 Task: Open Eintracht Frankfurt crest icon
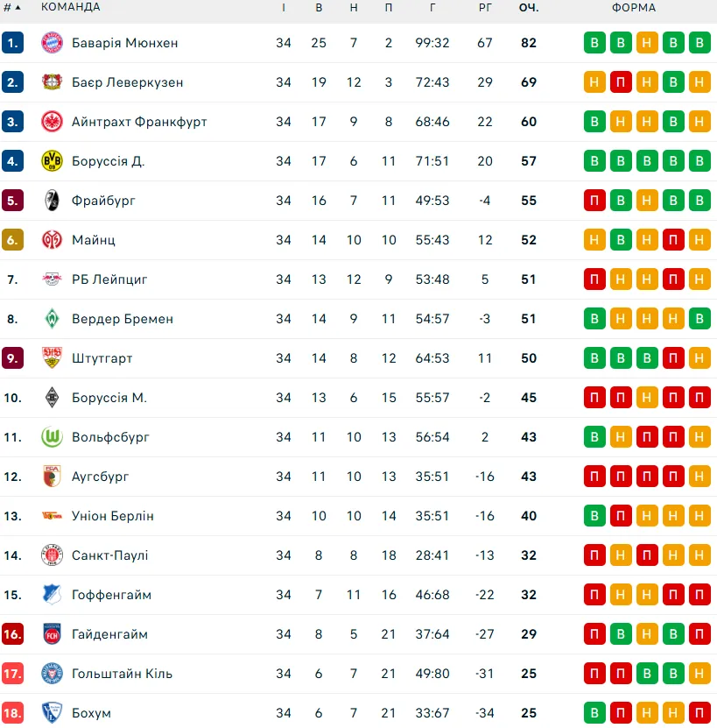point(52,122)
